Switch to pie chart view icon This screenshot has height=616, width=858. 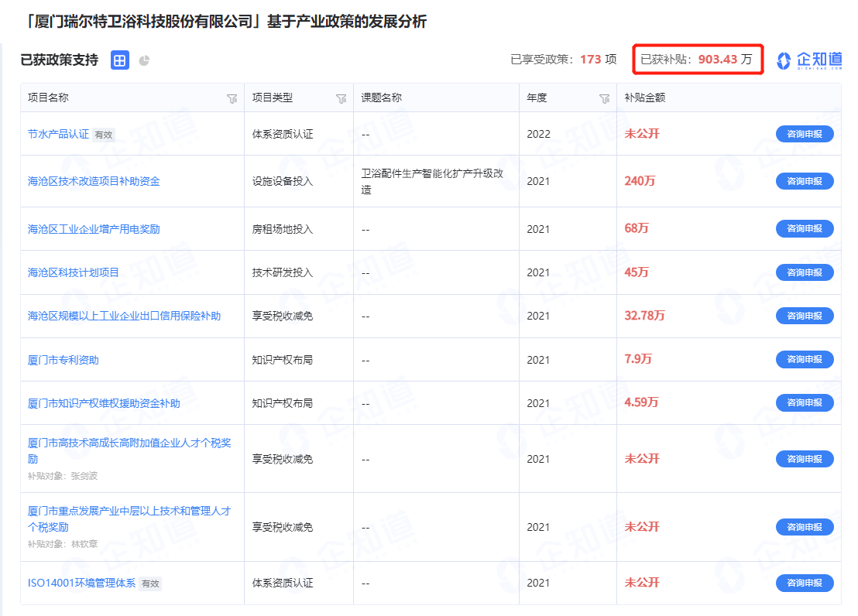click(x=145, y=60)
